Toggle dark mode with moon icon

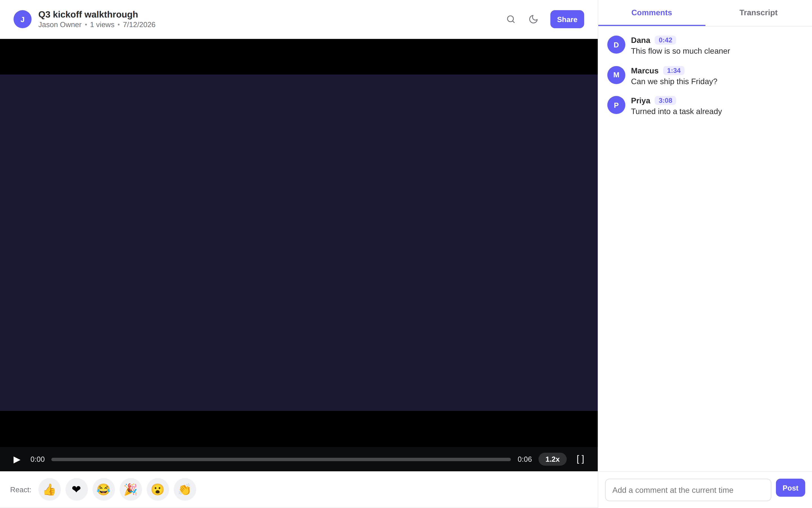click(533, 19)
